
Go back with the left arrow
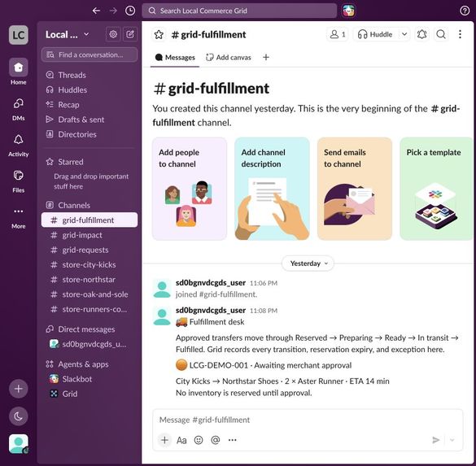click(x=96, y=11)
